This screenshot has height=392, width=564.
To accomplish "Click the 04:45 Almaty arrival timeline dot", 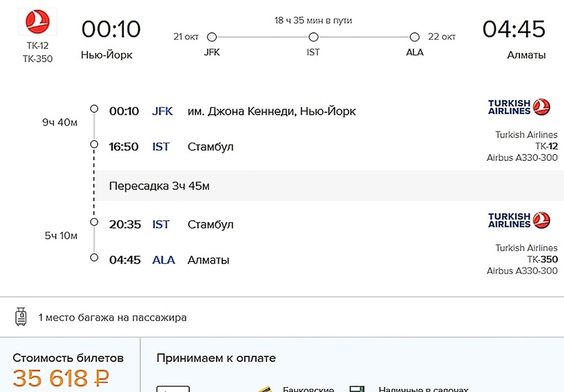I will pos(94,258).
